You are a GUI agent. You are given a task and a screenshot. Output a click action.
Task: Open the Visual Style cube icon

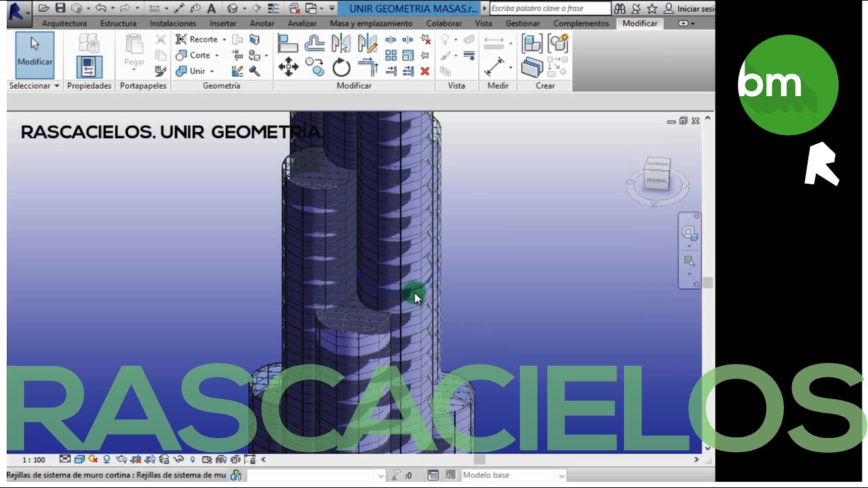[x=79, y=460]
